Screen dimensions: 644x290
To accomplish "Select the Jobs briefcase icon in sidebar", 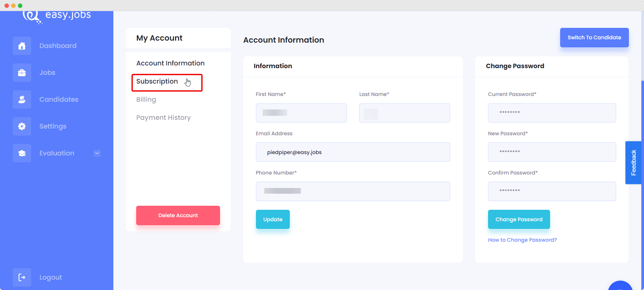I will pos(21,72).
